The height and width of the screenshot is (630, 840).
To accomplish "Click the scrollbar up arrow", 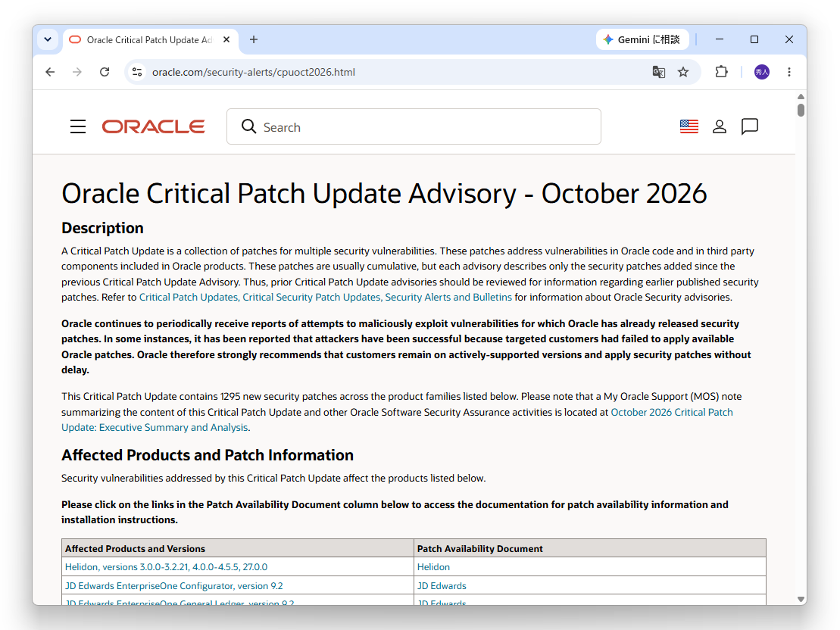I will pyautogui.click(x=801, y=97).
